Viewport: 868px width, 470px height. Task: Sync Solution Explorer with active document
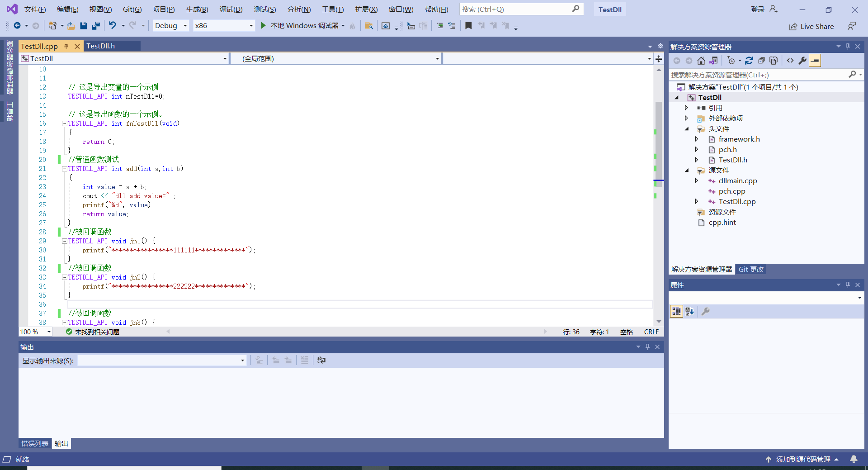click(714, 60)
